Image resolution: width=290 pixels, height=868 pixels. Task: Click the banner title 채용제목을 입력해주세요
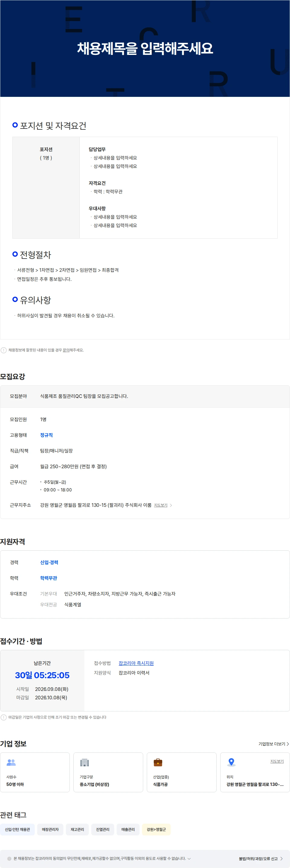click(145, 48)
